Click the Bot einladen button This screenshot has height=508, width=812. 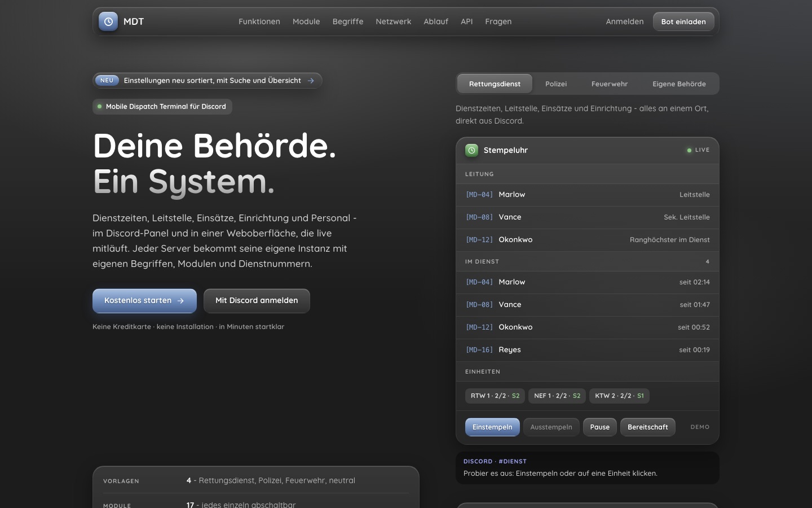[683, 21]
